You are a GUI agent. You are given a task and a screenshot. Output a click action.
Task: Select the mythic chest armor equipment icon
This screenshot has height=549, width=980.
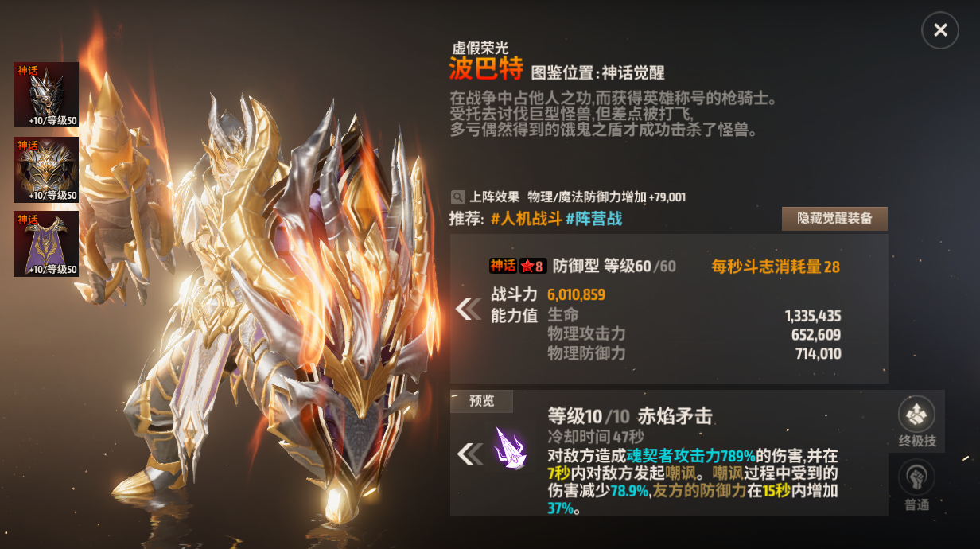(x=46, y=169)
